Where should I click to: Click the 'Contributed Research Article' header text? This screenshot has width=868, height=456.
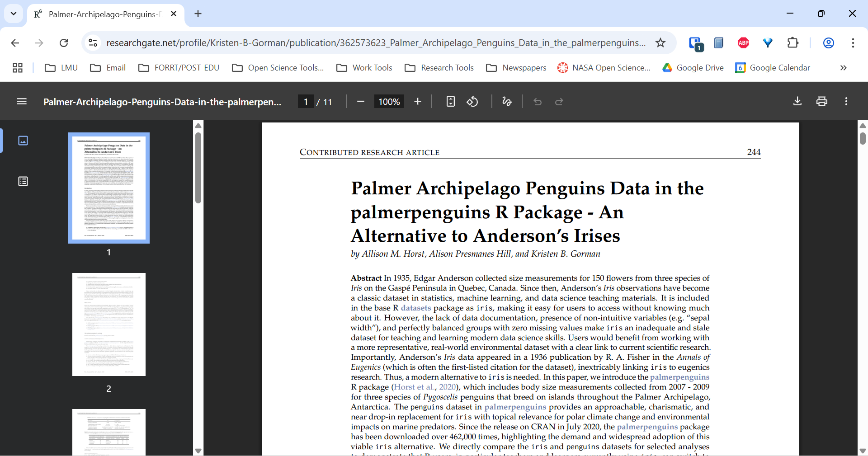click(370, 152)
